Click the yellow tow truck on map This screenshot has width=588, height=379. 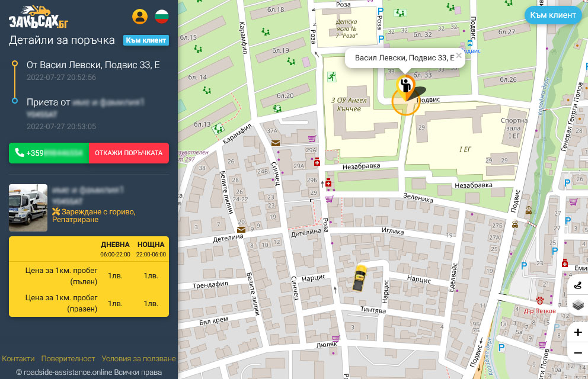(x=360, y=278)
